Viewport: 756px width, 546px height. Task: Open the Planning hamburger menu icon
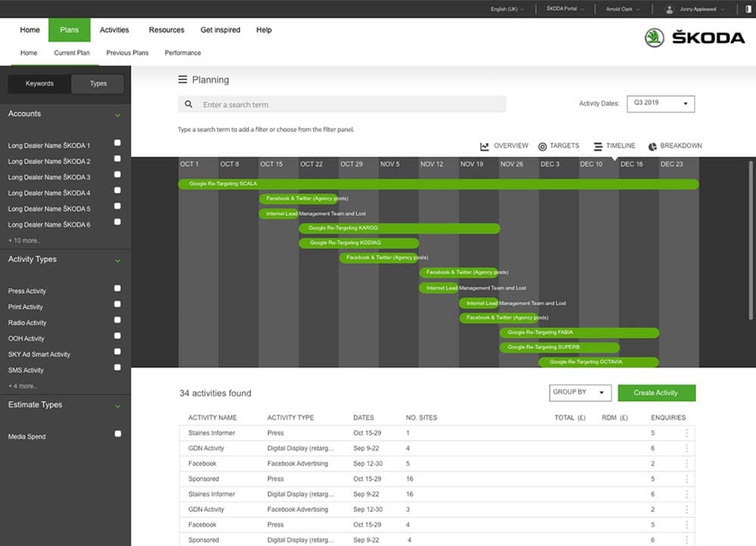pyautogui.click(x=182, y=79)
